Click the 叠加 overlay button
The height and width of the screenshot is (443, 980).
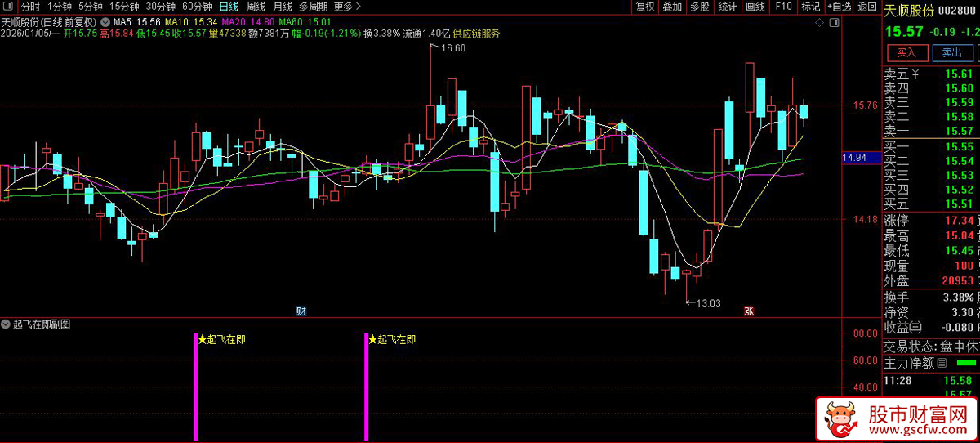pyautogui.click(x=673, y=7)
